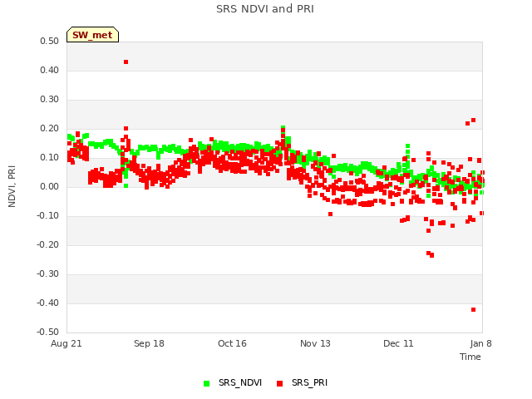Click the red outlier point near 0.43
Viewport: 532px width, 399px height.
click(x=126, y=62)
